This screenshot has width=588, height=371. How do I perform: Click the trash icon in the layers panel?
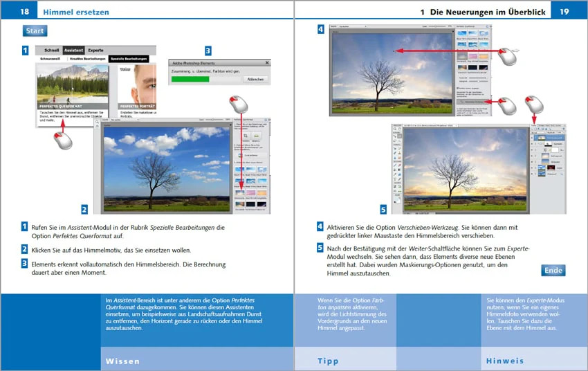point(562,129)
